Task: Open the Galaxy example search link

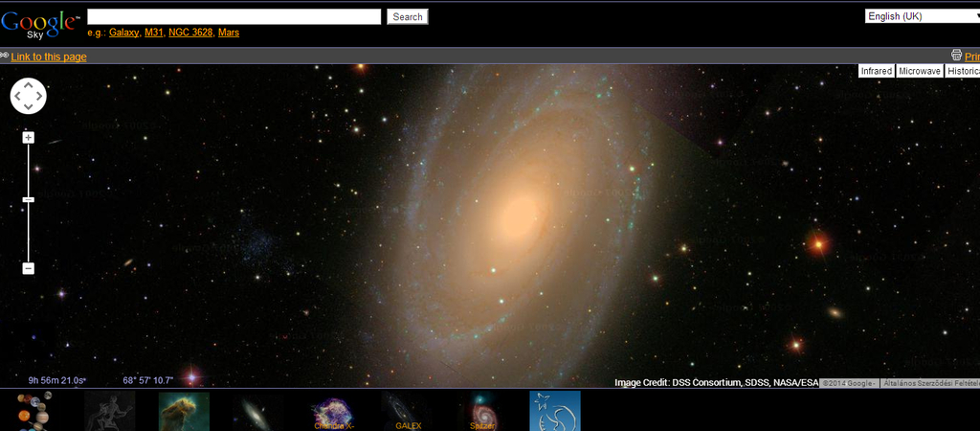Action: pyautogui.click(x=124, y=33)
